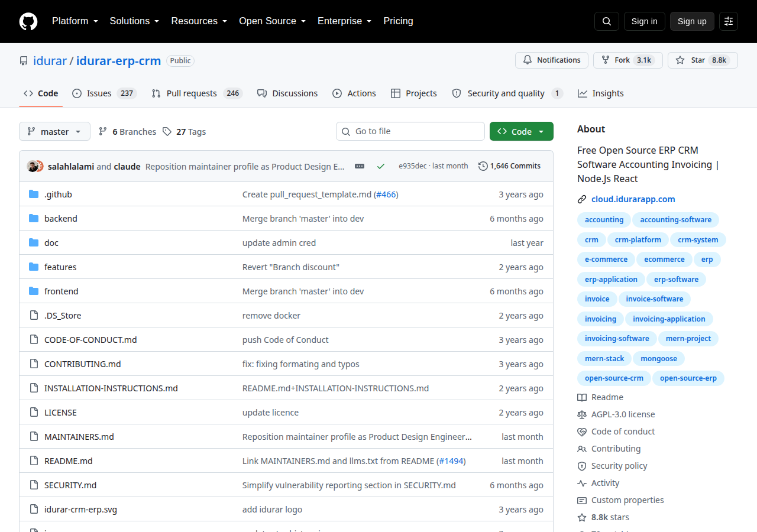
Task: Click the Go to file field
Action: coord(410,131)
